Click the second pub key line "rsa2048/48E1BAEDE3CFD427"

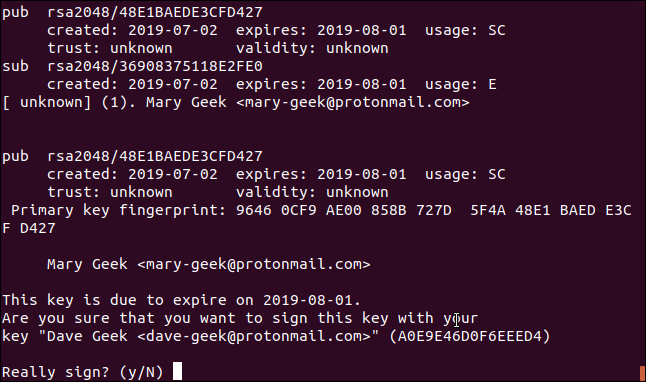click(x=154, y=157)
